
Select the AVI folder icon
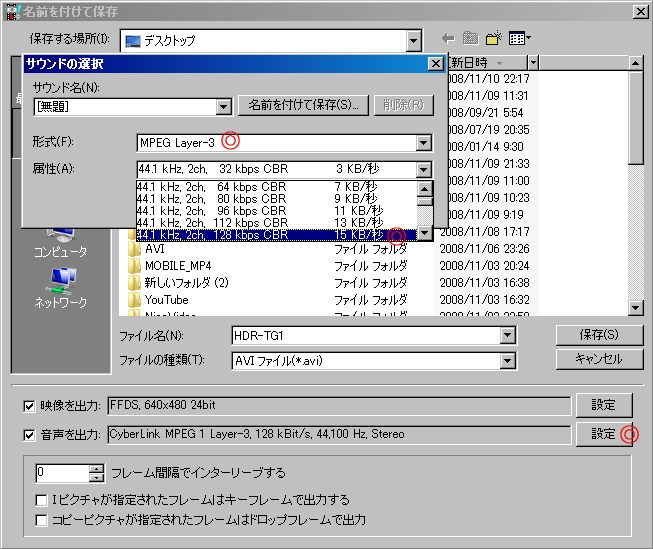(134, 249)
